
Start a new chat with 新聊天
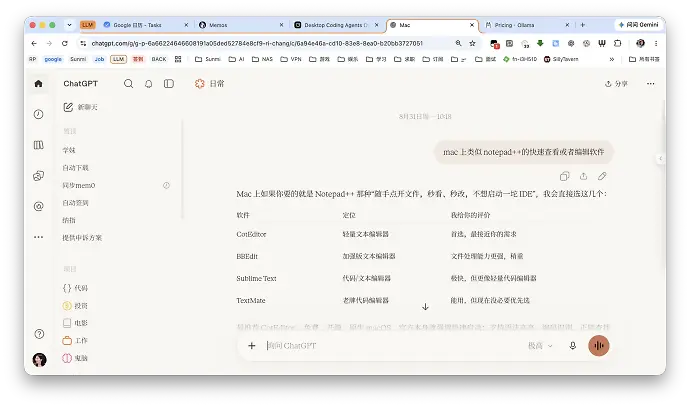(x=81, y=107)
